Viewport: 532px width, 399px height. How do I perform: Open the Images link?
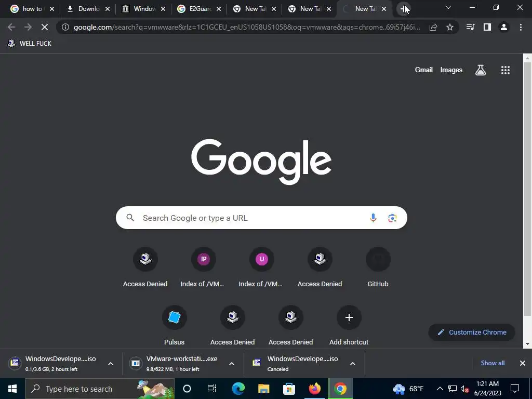tap(451, 70)
